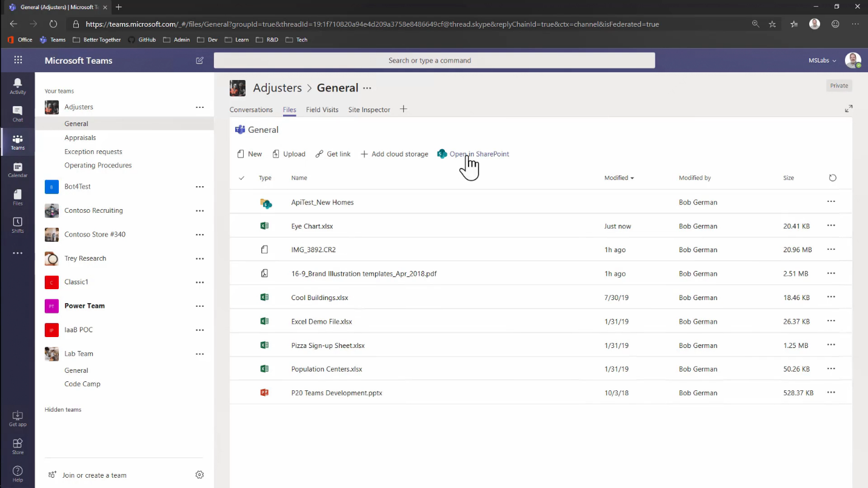Expand the tab to full screen

pos(849,109)
